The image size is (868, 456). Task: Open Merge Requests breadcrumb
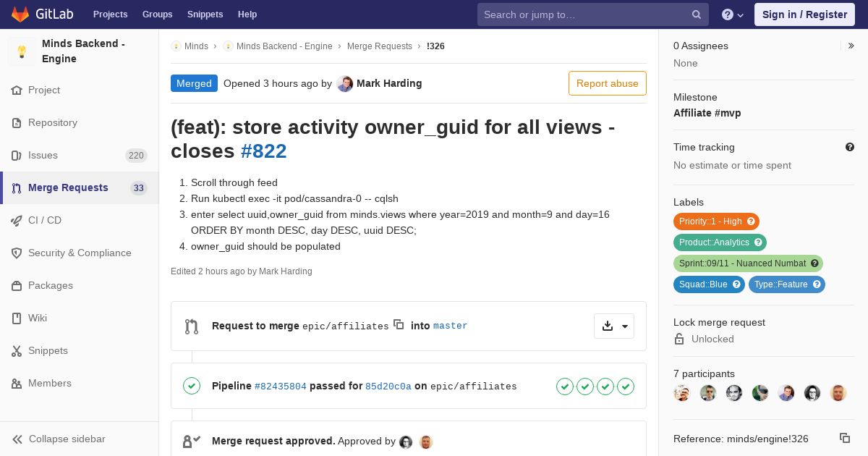(x=380, y=46)
